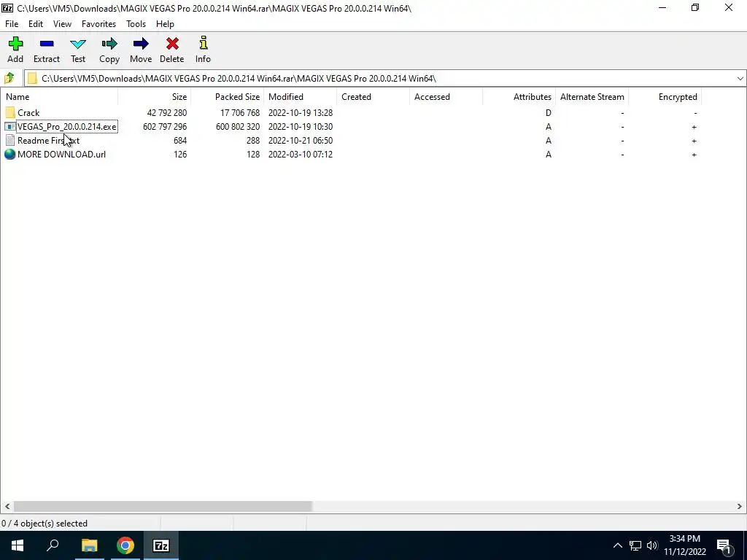Viewport: 747px width, 560px height.
Task: Sort by the Name column header
Action: pyautogui.click(x=59, y=97)
